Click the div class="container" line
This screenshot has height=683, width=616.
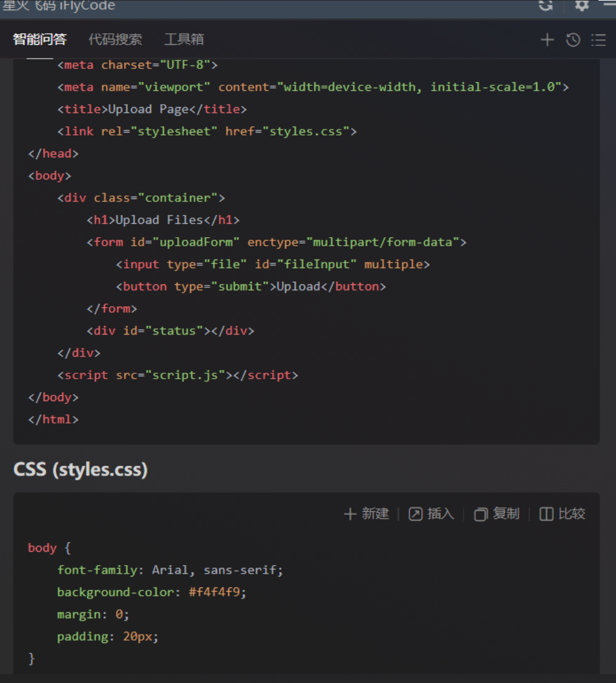coord(141,198)
